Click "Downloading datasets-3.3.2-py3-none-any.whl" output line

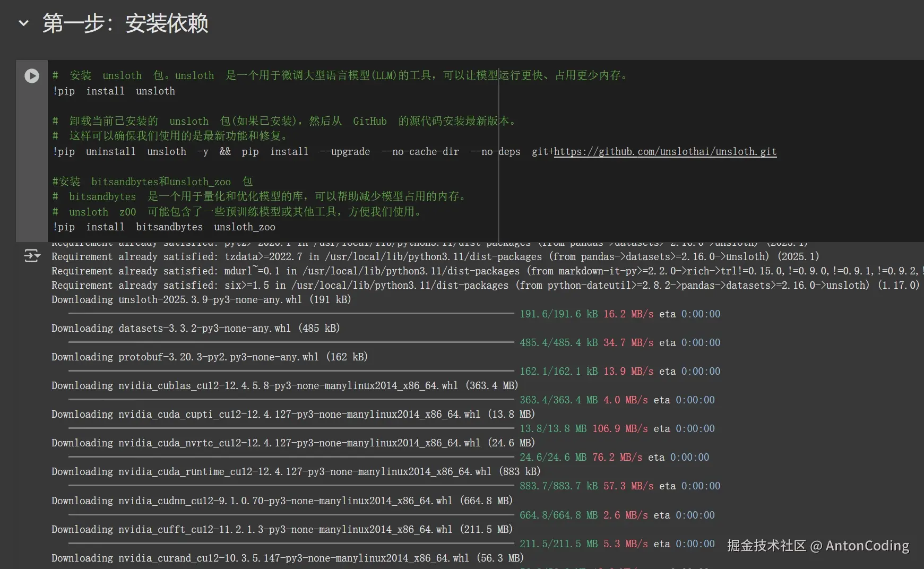coord(196,329)
